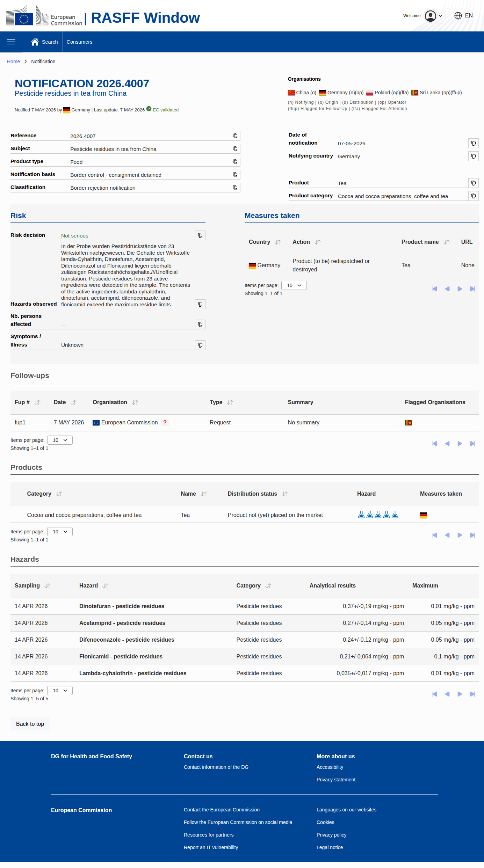Sort Hazards table by Hazard column
Viewport: 484px width, 868px height.
(106, 586)
